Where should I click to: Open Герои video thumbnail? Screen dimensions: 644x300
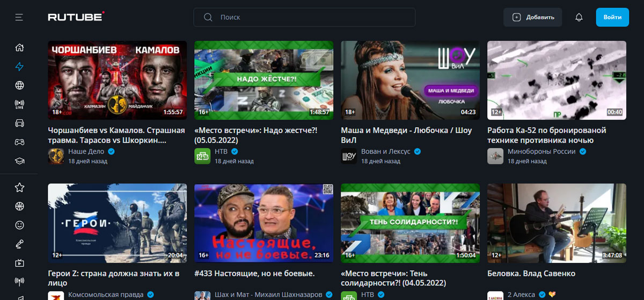(x=117, y=223)
